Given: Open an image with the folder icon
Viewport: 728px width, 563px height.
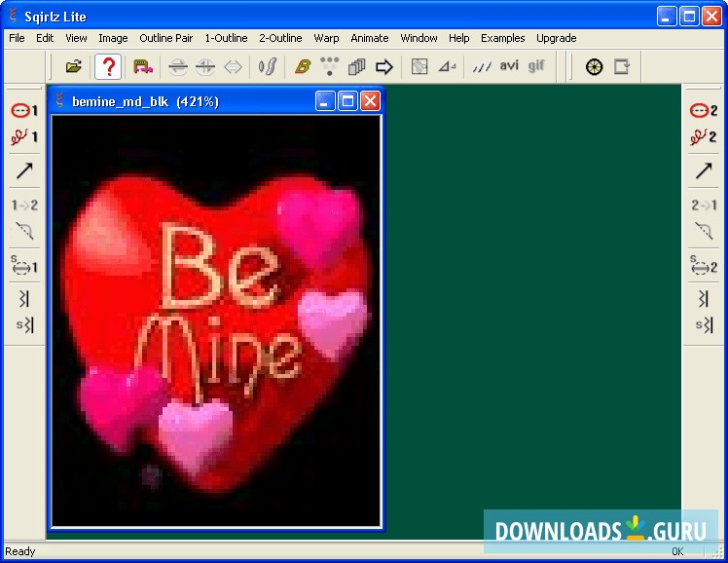Looking at the screenshot, I should point(73,67).
